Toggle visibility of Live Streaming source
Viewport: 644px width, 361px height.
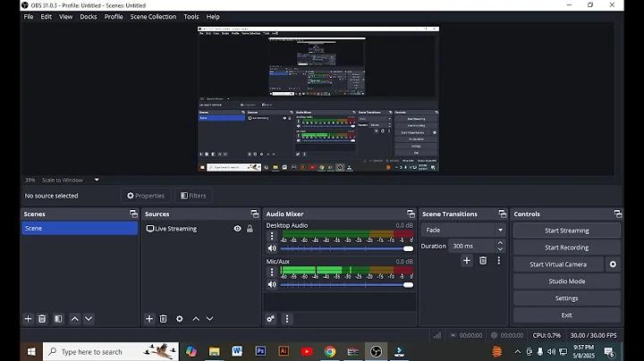237,229
